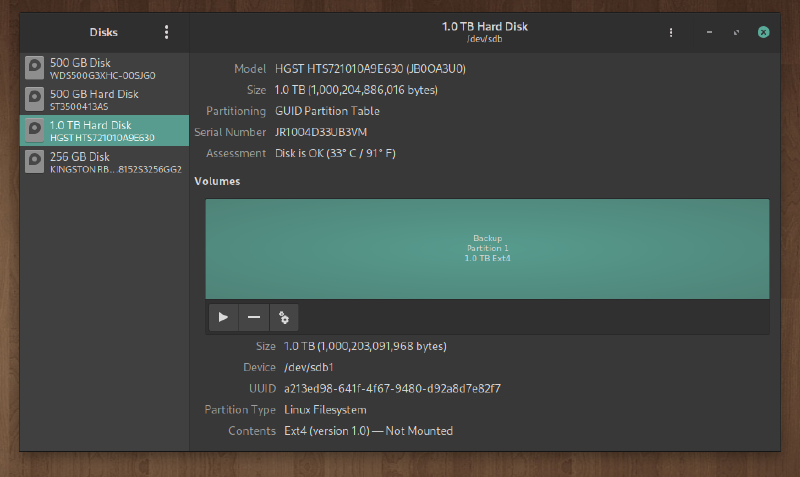Minimize the Disks window
Screen dimensions: 800x477
[709, 32]
